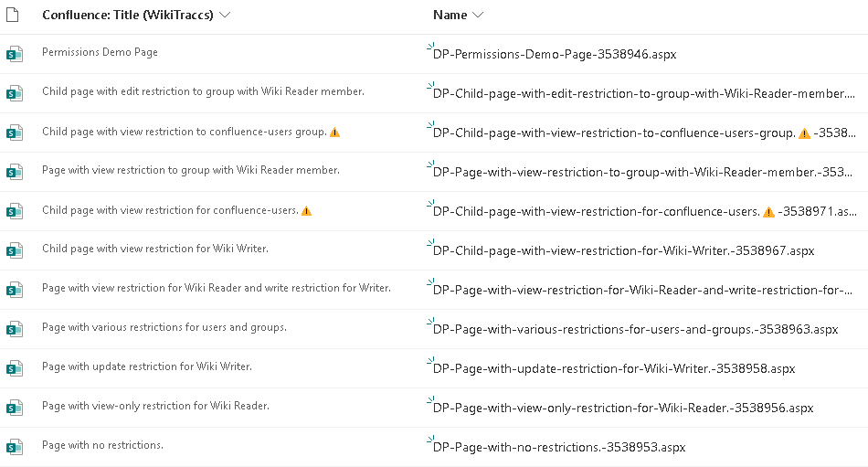868x467 pixels.
Task: Click page icon for edit restriction Wiki Reader member row
Action: pos(15,93)
